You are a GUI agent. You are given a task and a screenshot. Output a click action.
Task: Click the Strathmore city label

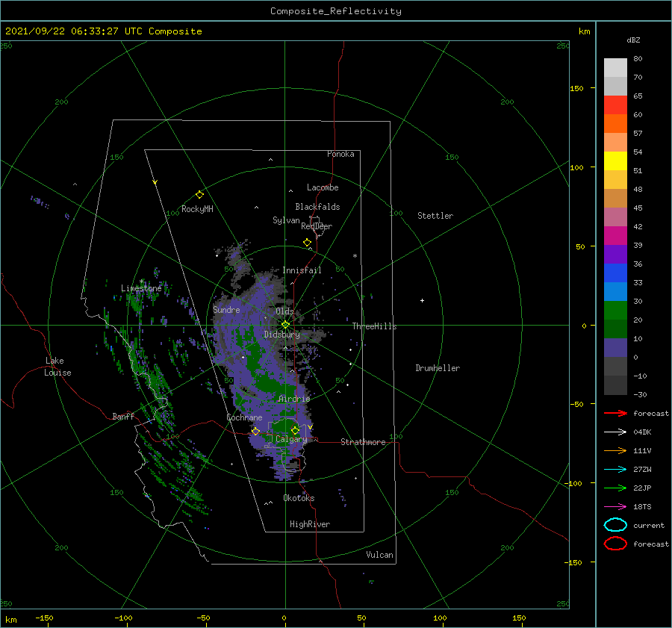click(363, 442)
